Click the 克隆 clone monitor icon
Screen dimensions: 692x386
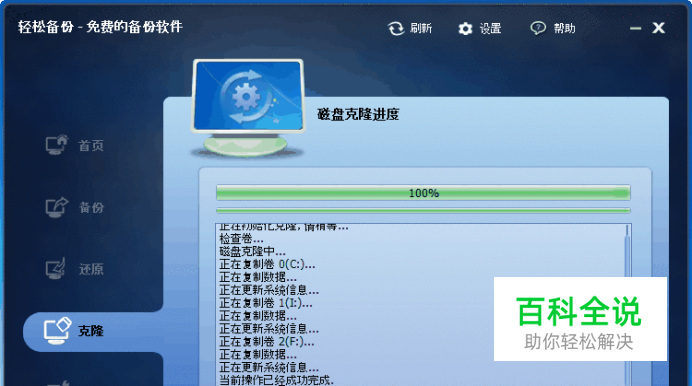(57, 330)
